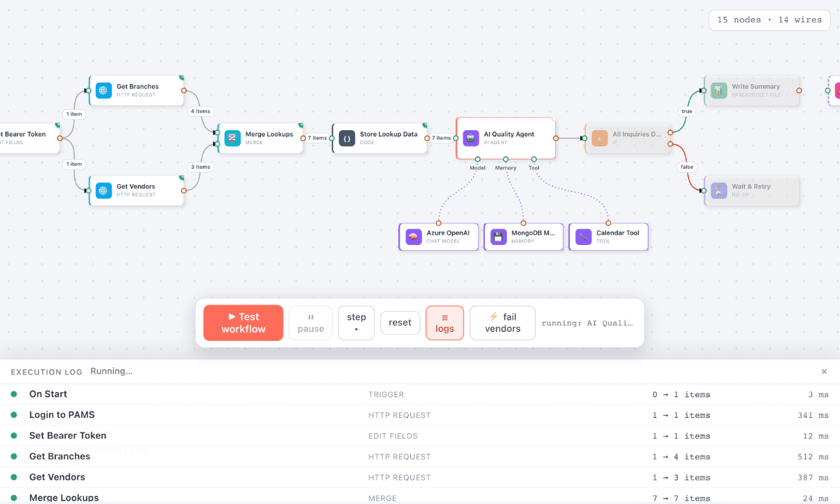The width and height of the screenshot is (840, 504).
Task: Select the Get Vendors node
Action: [136, 190]
